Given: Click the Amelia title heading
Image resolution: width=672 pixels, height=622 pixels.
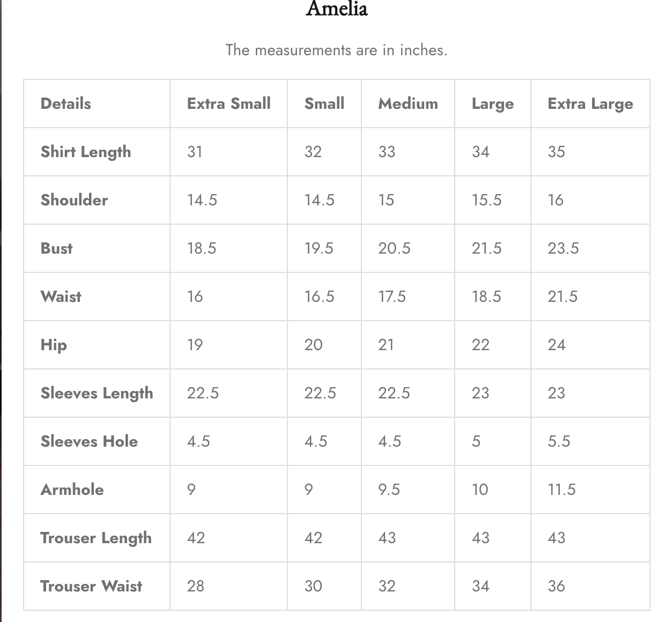Looking at the screenshot, I should pyautogui.click(x=337, y=9).
